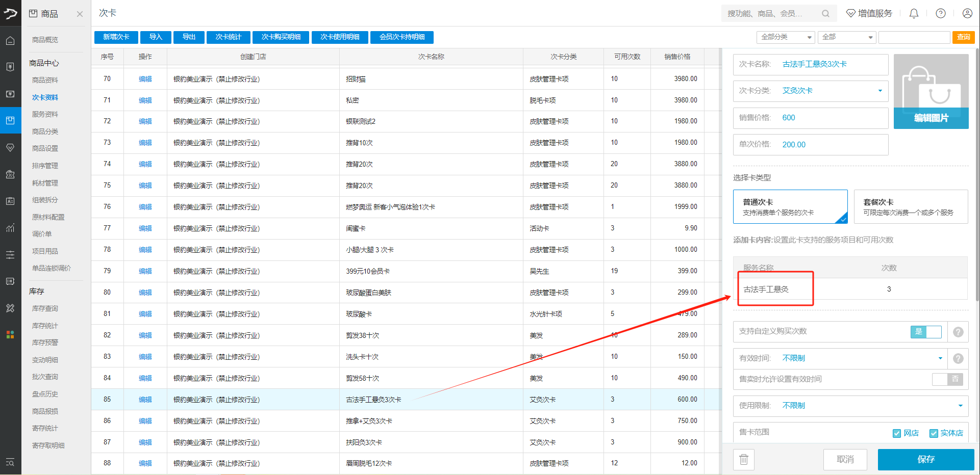Image resolution: width=980 pixels, height=475 pixels.
Task: Click the search magnifier icon in top bar
Action: click(x=825, y=14)
